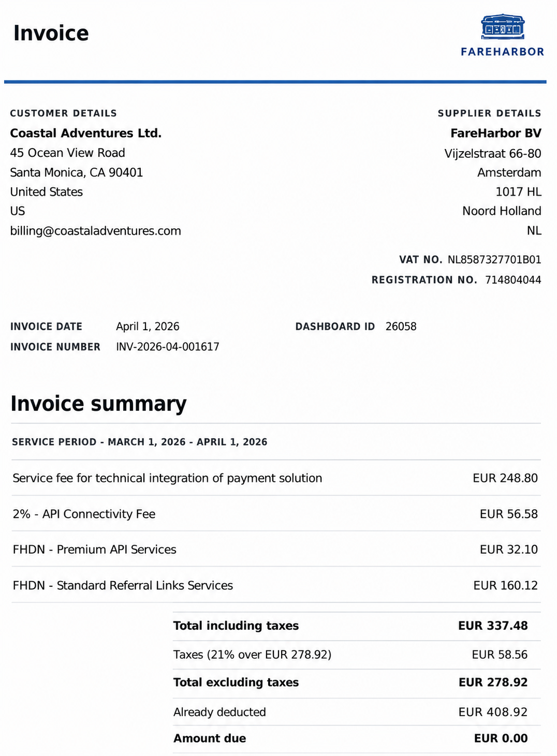Select dashboard ID value 26058
This screenshot has width=557, height=756.
click(x=401, y=327)
